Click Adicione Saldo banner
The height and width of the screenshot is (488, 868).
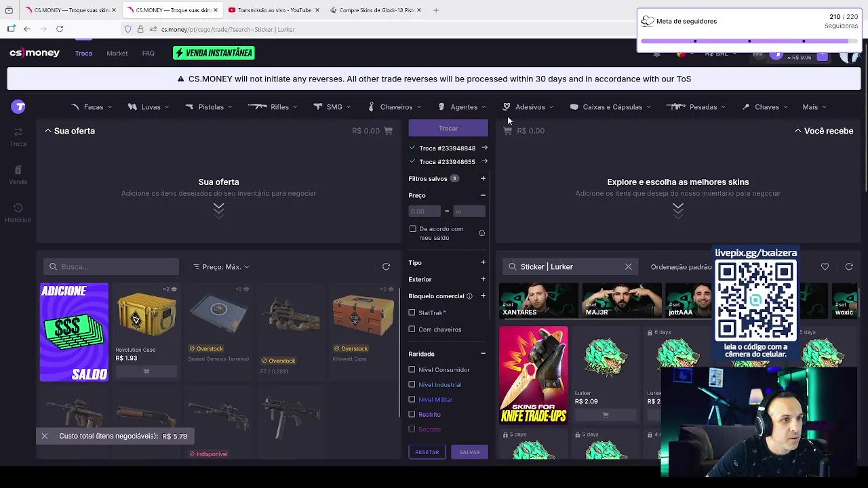click(74, 332)
